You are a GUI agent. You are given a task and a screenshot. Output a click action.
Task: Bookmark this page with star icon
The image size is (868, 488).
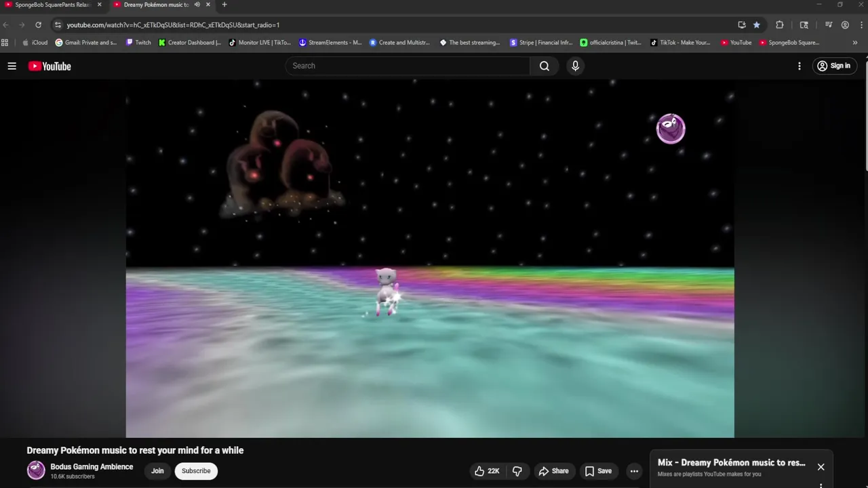(757, 25)
